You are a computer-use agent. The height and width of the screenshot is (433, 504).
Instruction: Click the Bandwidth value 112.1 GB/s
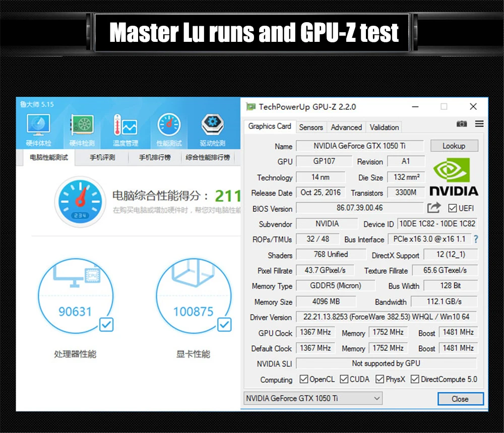click(x=444, y=301)
